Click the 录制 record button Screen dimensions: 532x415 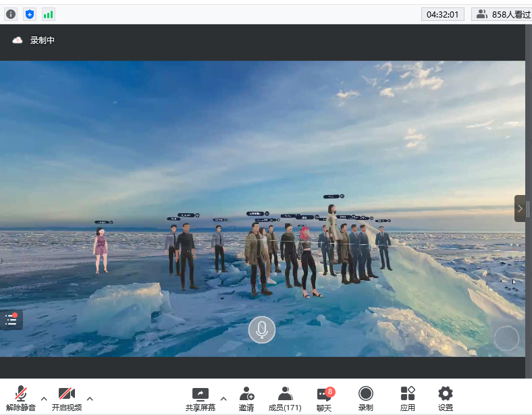pyautogui.click(x=366, y=399)
